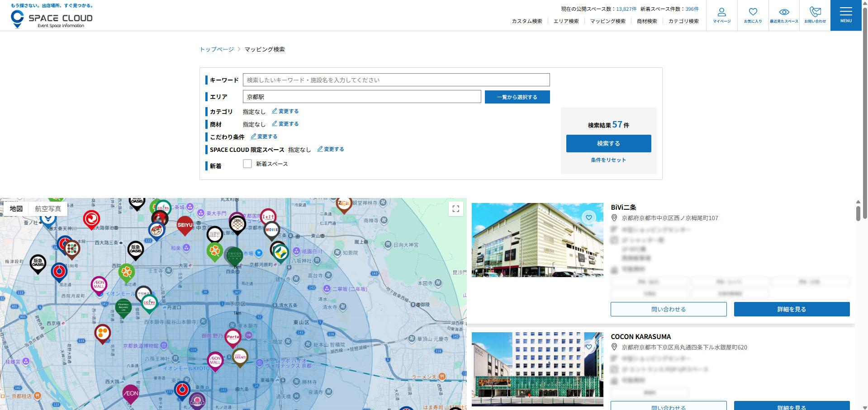Open the hamburger MENU button
The image size is (868, 410).
[x=846, y=15]
